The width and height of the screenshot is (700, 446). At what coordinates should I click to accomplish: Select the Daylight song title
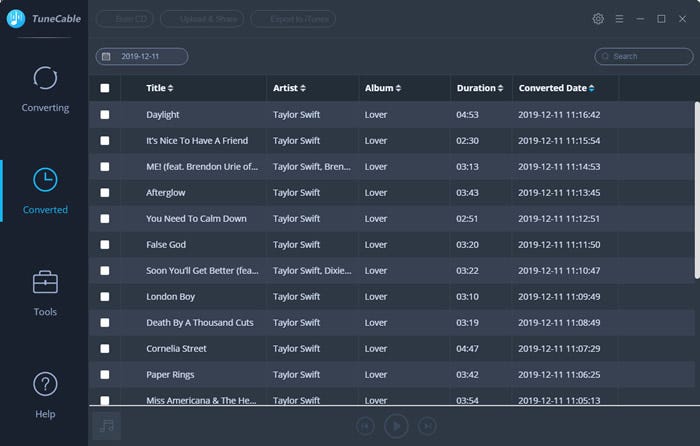click(x=162, y=115)
